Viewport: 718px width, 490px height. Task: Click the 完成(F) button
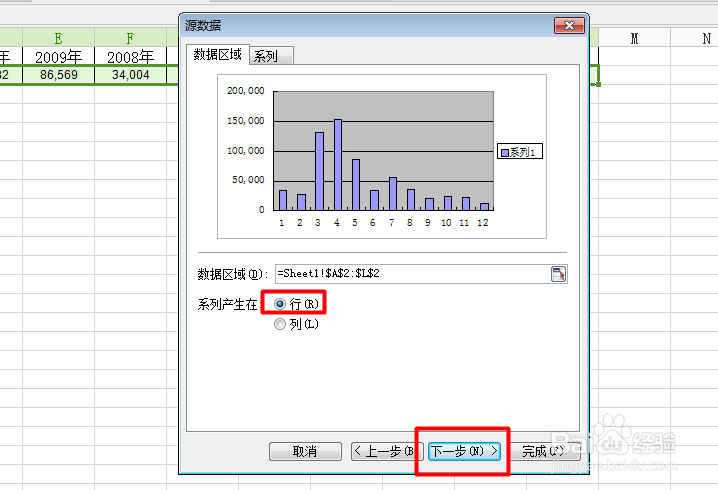544,451
